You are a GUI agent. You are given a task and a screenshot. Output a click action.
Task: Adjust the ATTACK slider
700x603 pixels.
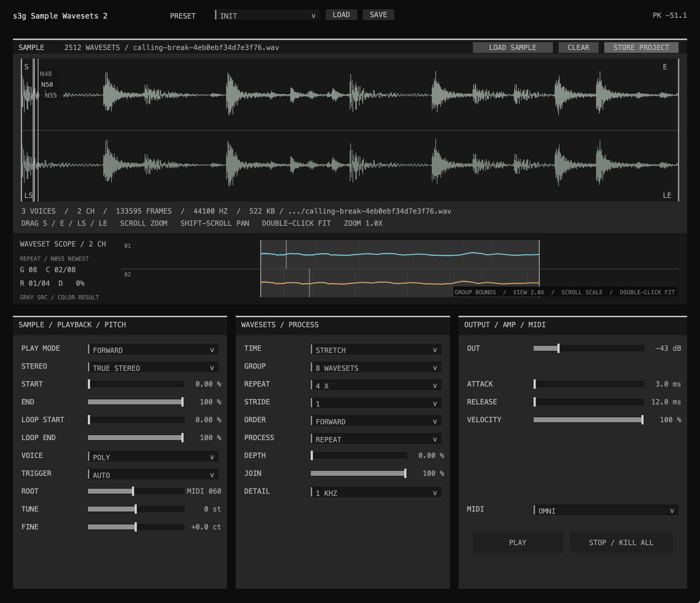(x=589, y=384)
